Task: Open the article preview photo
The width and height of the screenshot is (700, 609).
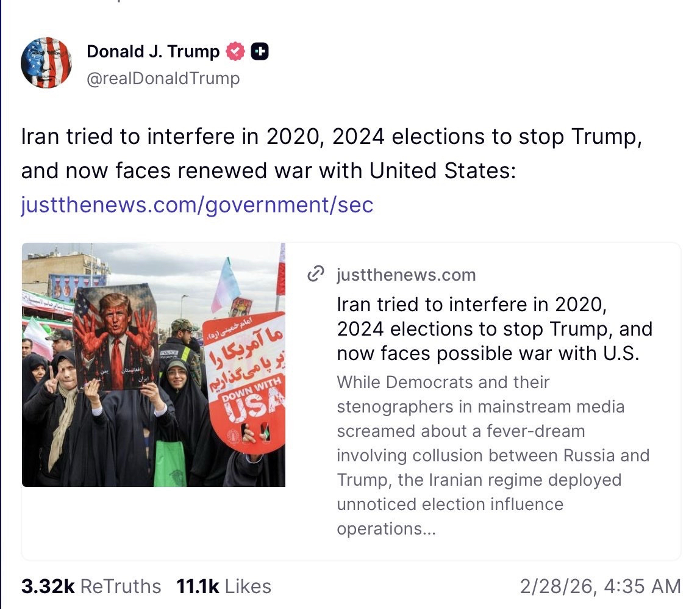Action: click(x=154, y=364)
